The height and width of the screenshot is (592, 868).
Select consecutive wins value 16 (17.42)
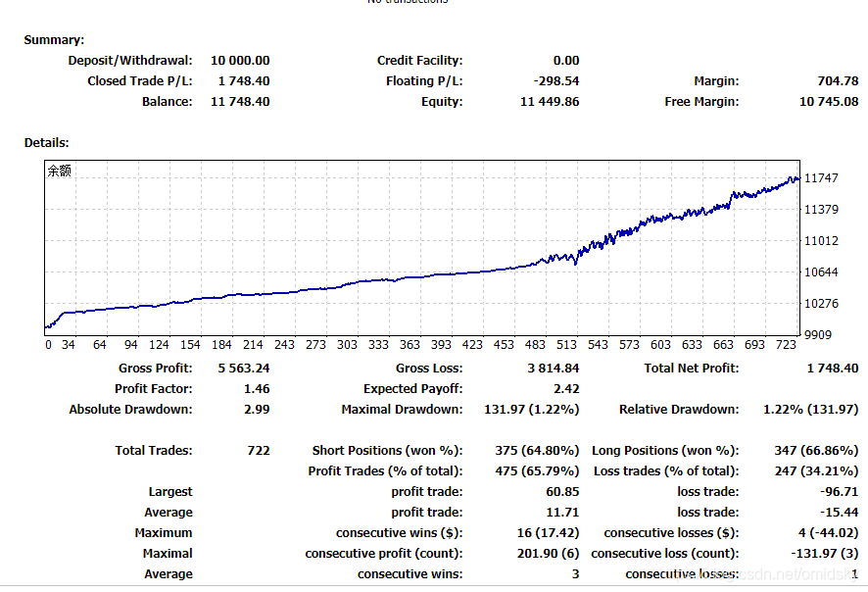[548, 532]
